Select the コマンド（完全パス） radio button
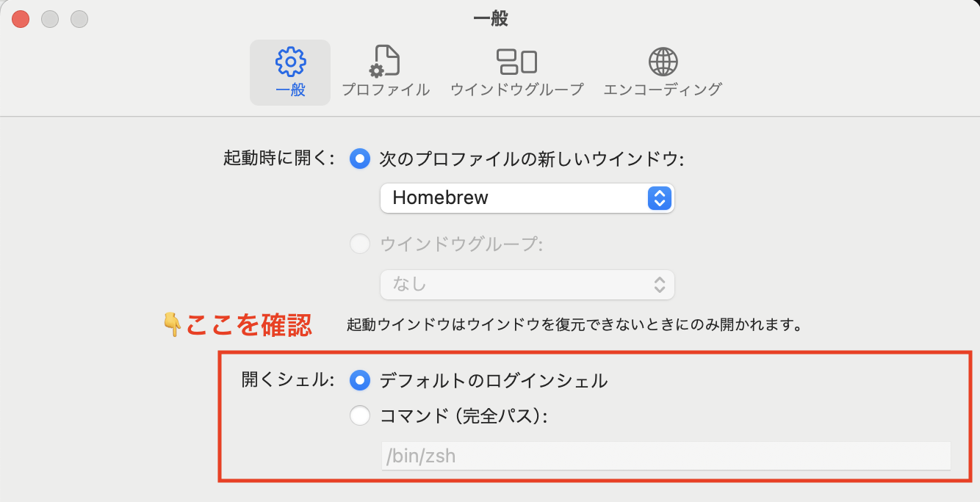This screenshot has height=502, width=980. point(359,415)
